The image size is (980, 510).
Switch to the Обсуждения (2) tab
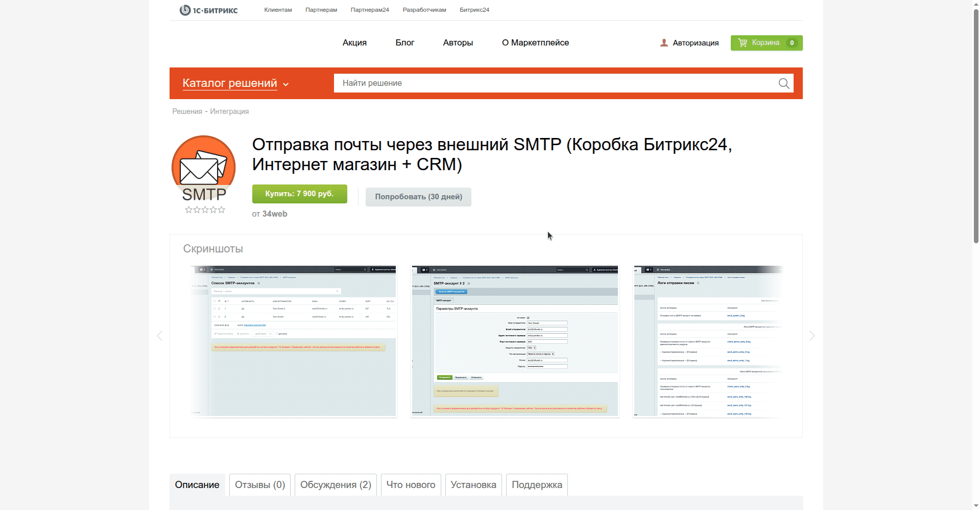point(336,485)
